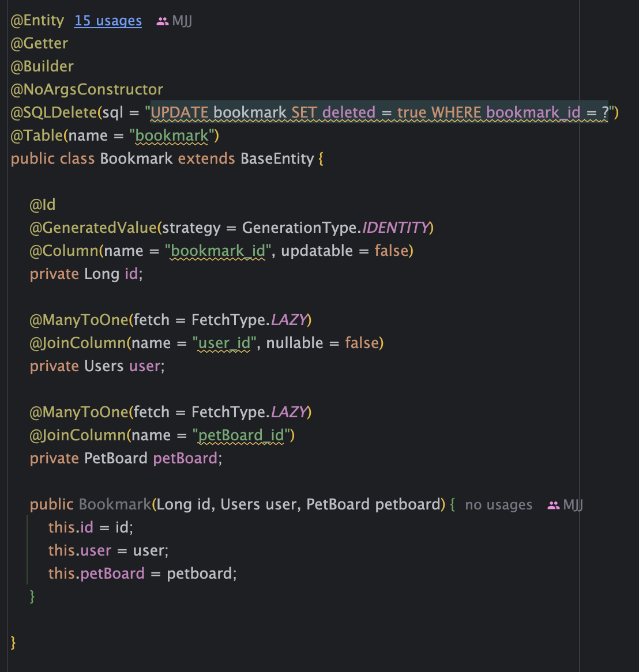Screen dimensions: 639x672
Task: Click the "PetBoard petboard" constructor parameter
Action: pyautogui.click(x=373, y=504)
